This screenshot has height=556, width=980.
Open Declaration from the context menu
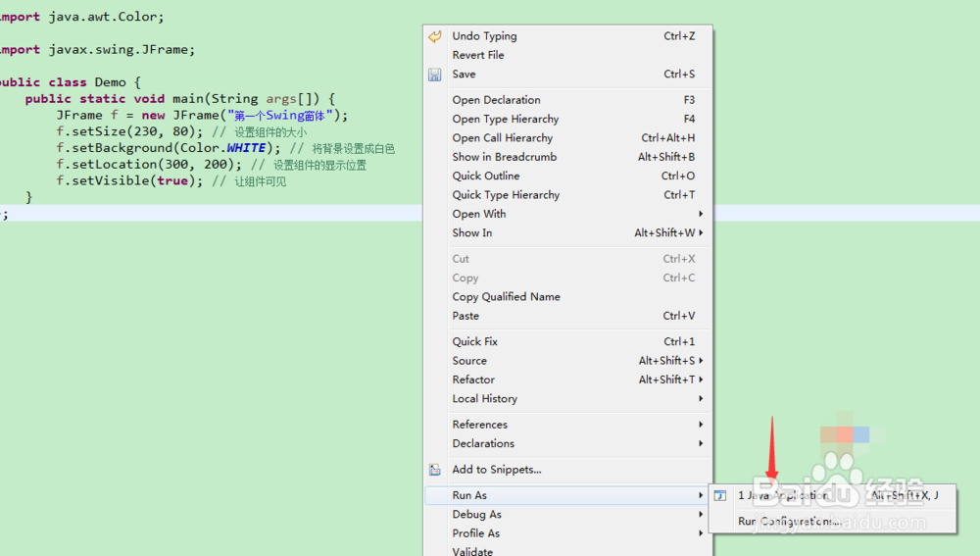click(x=568, y=100)
